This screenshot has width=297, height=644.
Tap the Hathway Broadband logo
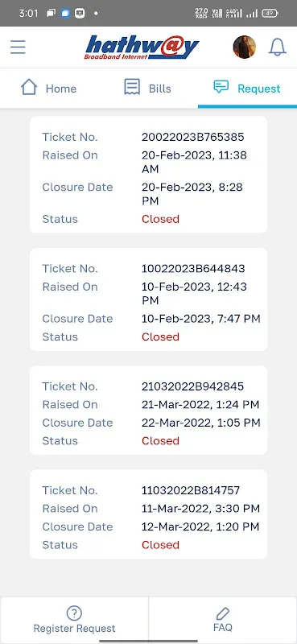(142, 47)
